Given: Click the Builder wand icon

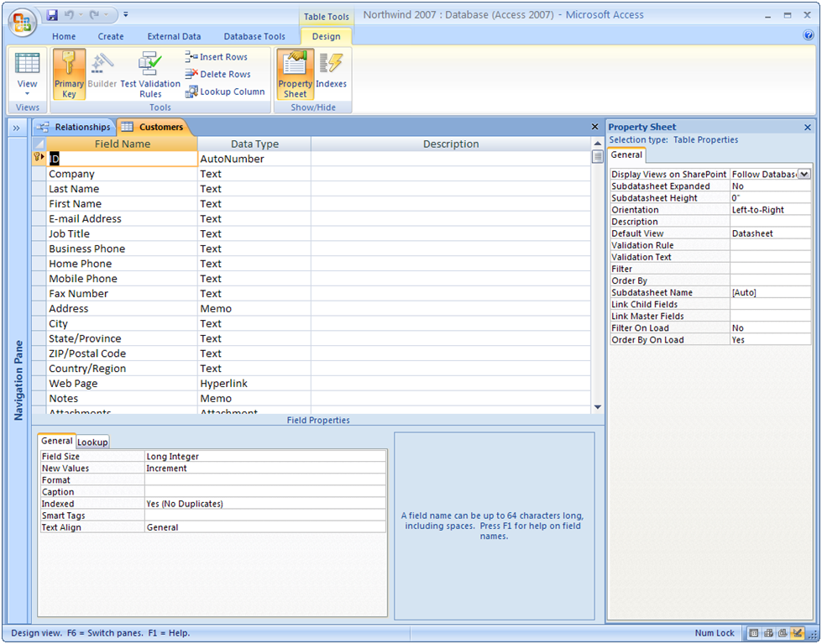Looking at the screenshot, I should click(102, 64).
